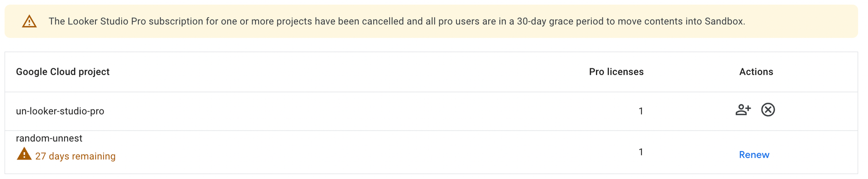Viewport: 868px width, 179px height.
Task: Click the 27 days remaining warning text
Action: coord(75,156)
